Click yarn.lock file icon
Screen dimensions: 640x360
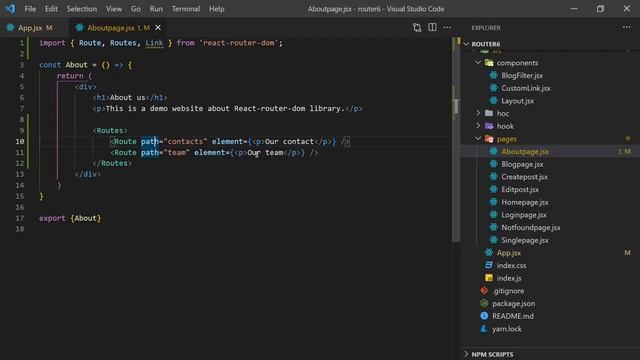coord(484,328)
